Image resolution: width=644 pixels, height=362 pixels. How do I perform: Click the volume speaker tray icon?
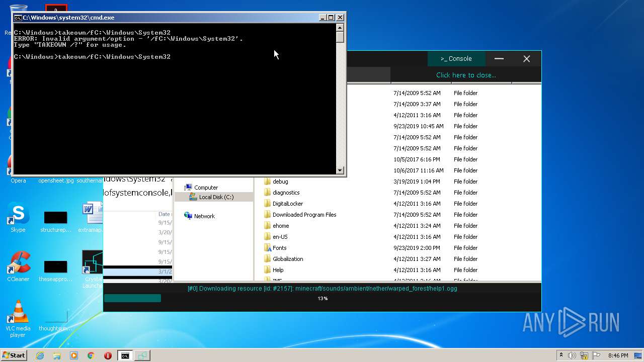(572, 355)
